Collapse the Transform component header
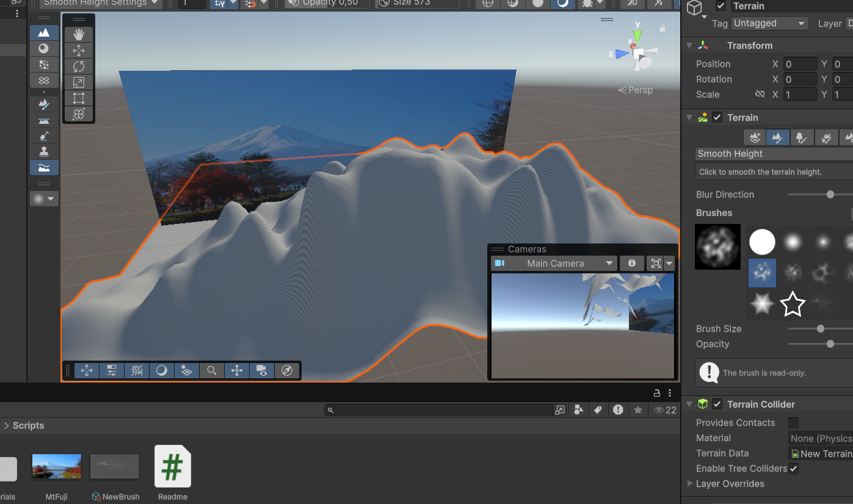Image resolution: width=853 pixels, height=504 pixels. [x=689, y=46]
